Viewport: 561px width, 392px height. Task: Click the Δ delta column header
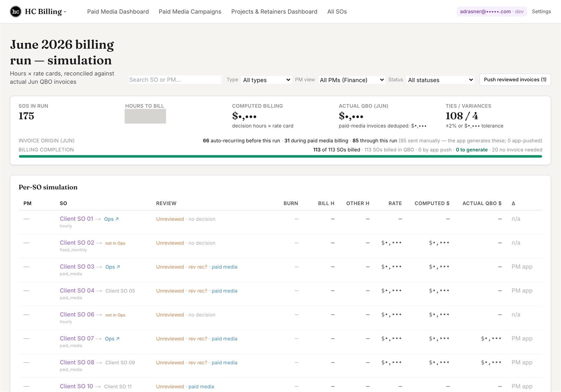click(x=513, y=203)
